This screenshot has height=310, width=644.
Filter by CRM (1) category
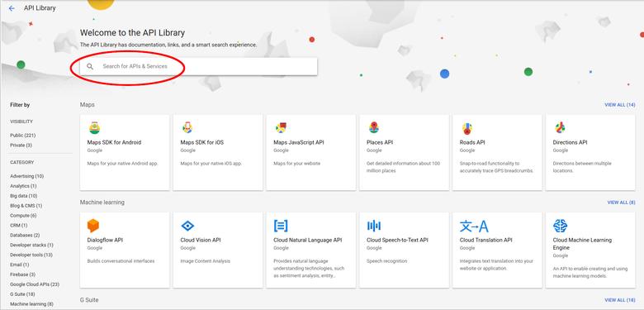19,226
